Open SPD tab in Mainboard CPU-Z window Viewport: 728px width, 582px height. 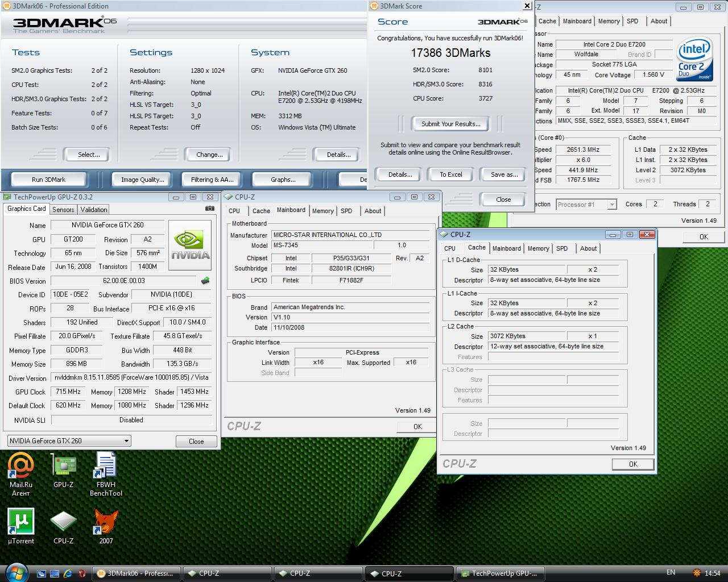346,211
